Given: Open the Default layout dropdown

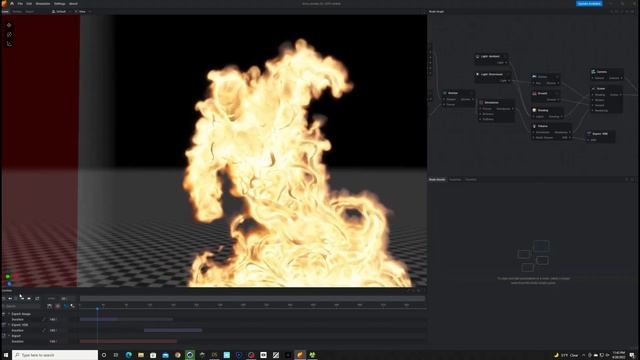Looking at the screenshot, I should pyautogui.click(x=62, y=11).
